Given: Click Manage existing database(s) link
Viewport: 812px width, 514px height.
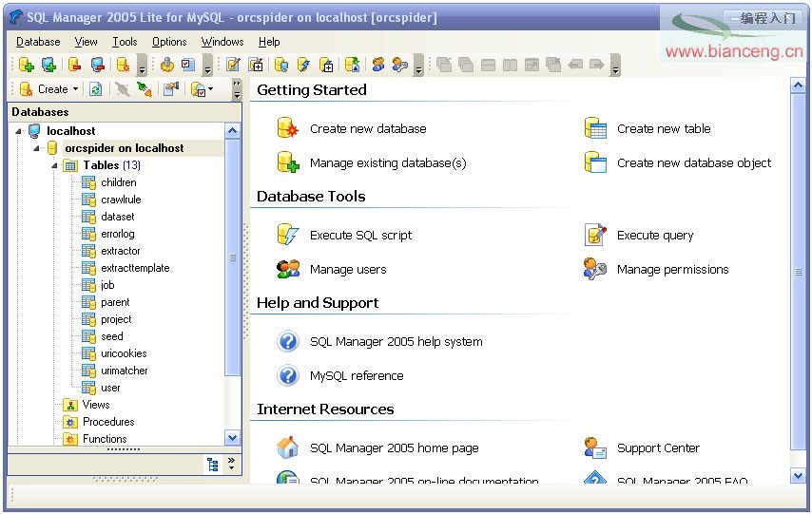Looking at the screenshot, I should pos(388,163).
